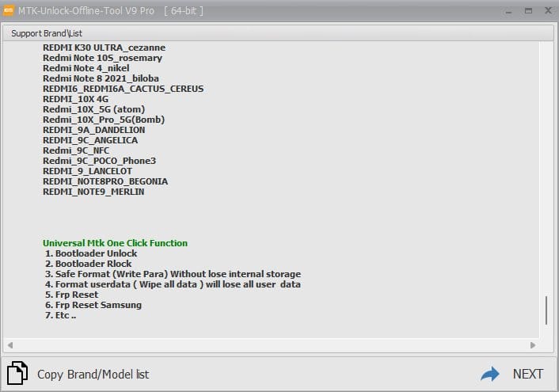The image size is (559, 392).
Task: Select REDMI_NOTE8PRO_BEGONIA line
Action: click(105, 182)
